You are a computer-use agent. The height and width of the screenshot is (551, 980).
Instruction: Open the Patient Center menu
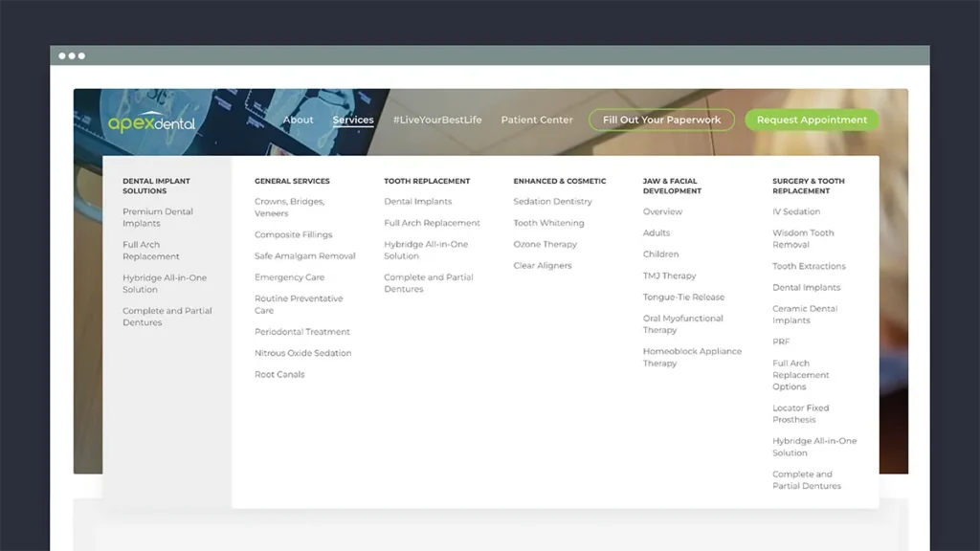pos(537,120)
